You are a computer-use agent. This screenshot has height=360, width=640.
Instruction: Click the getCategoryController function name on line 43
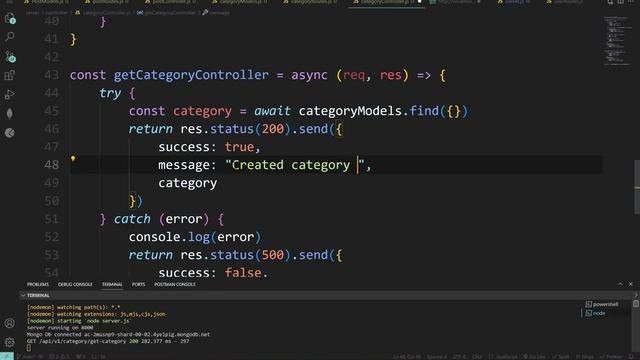click(x=191, y=75)
